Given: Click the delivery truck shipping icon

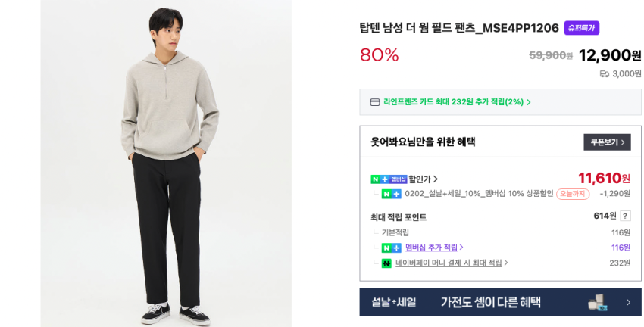Looking at the screenshot, I should coord(604,74).
